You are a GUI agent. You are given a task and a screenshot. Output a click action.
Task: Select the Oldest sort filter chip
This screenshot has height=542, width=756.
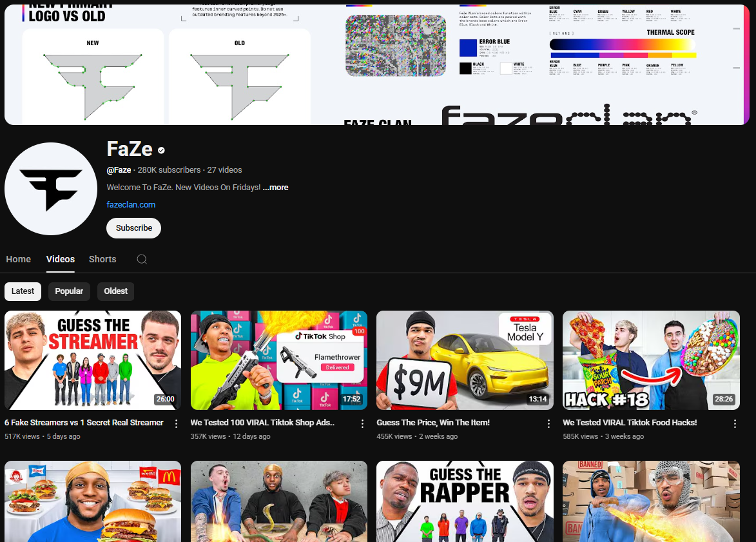click(115, 291)
